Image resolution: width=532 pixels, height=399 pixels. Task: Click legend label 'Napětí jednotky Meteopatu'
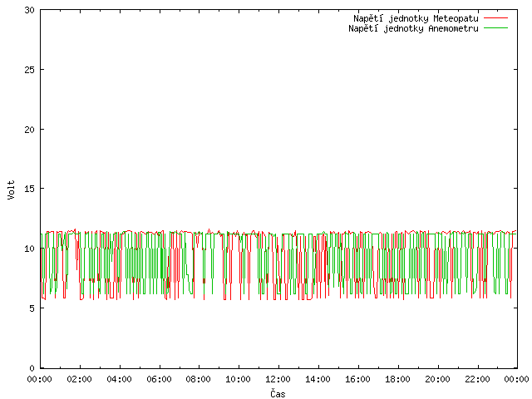tap(416, 18)
